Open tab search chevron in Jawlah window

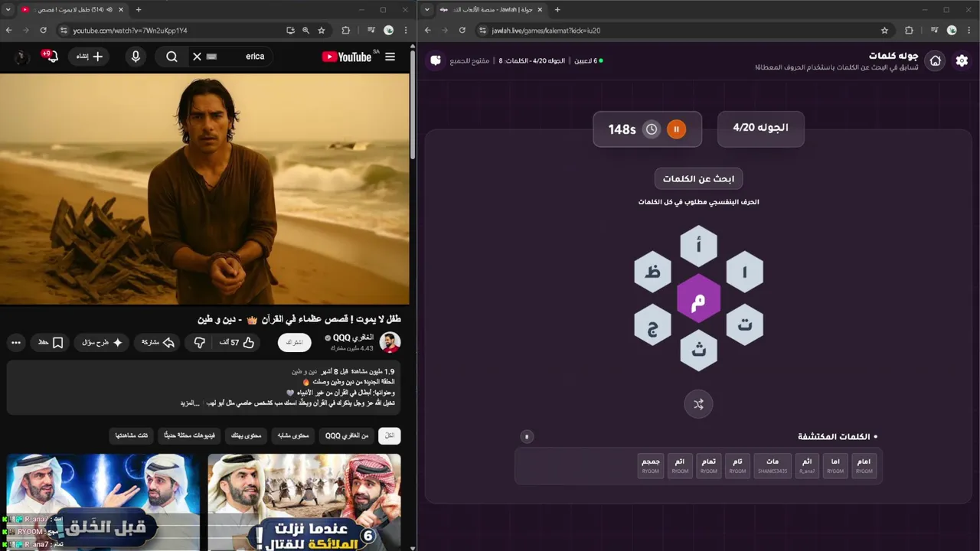coord(427,10)
